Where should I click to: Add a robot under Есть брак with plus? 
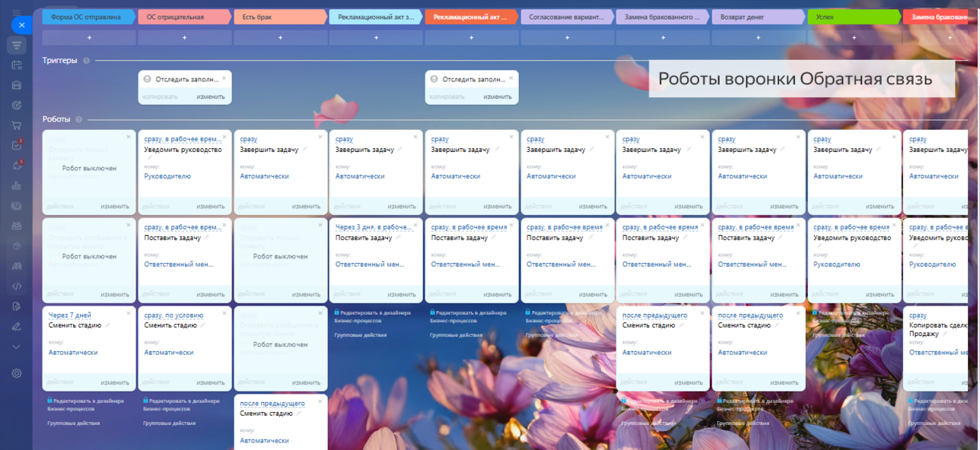280,37
